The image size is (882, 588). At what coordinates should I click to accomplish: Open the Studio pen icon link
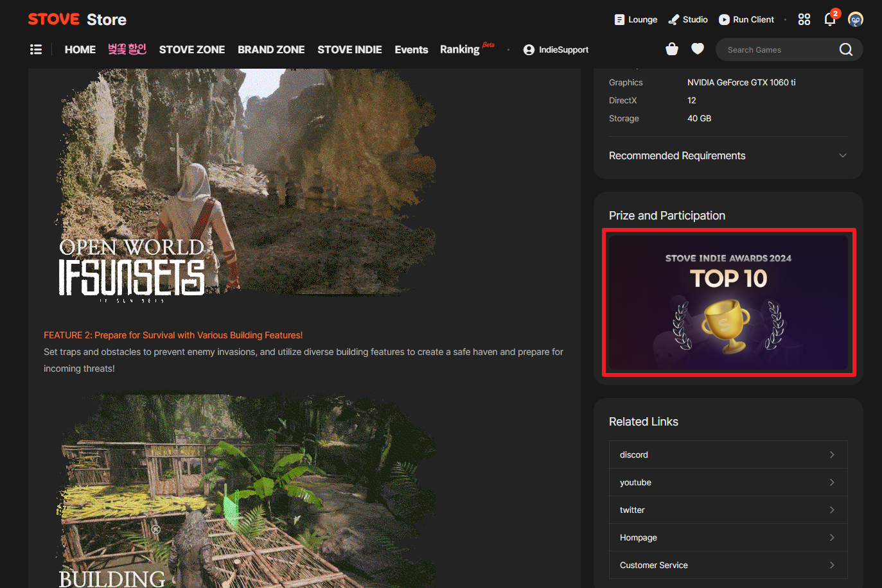[673, 20]
